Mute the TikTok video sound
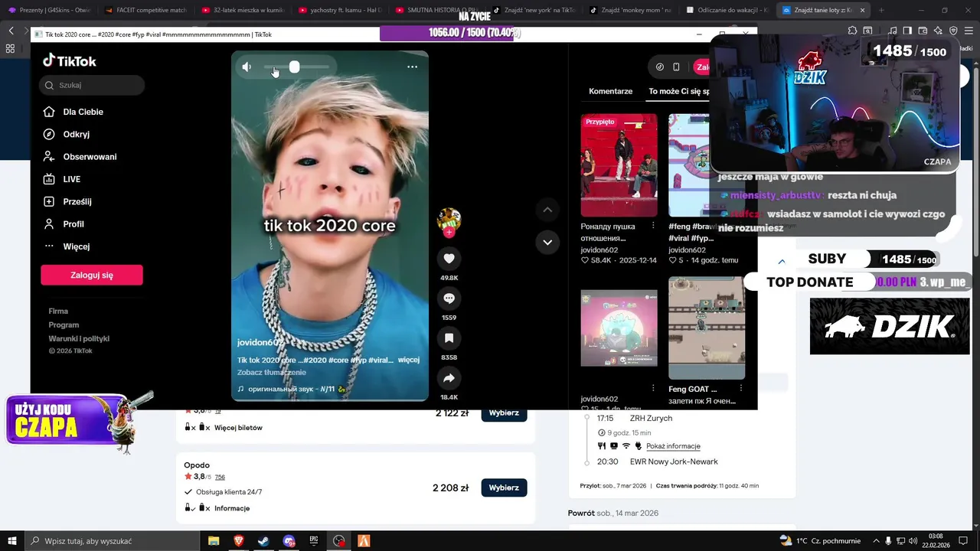Viewport: 980px width, 551px height. tap(247, 67)
